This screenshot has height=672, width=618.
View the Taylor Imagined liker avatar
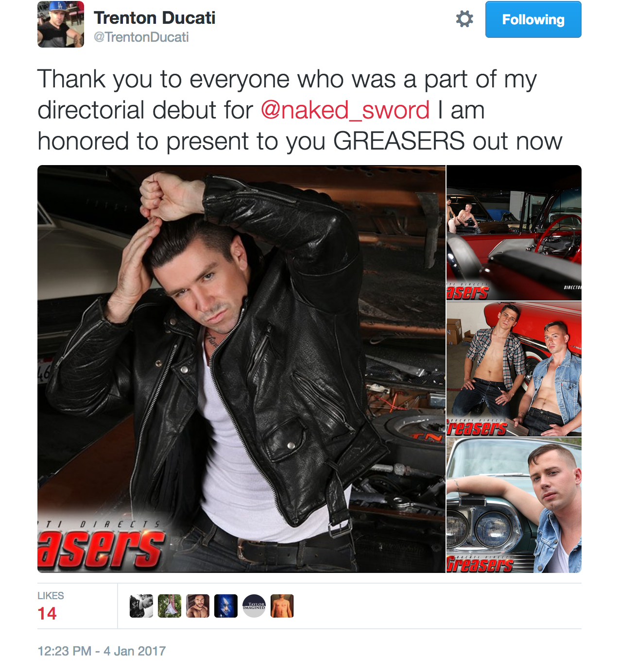pyautogui.click(x=254, y=606)
